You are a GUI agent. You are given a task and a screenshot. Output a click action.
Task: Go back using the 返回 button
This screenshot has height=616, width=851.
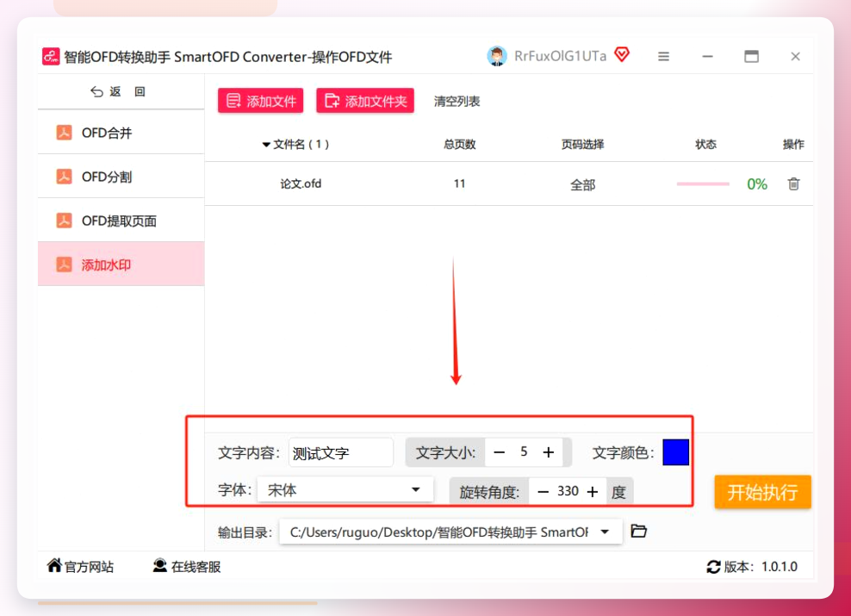[118, 91]
